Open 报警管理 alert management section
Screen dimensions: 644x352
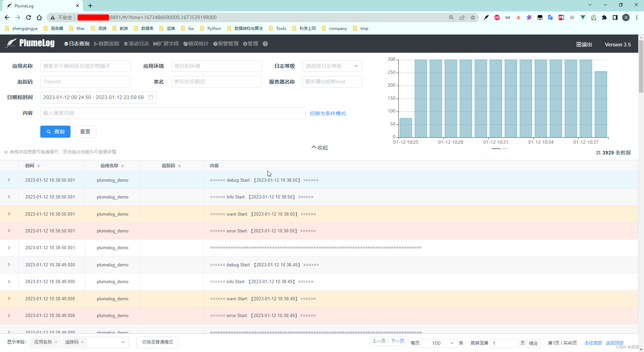(x=226, y=44)
